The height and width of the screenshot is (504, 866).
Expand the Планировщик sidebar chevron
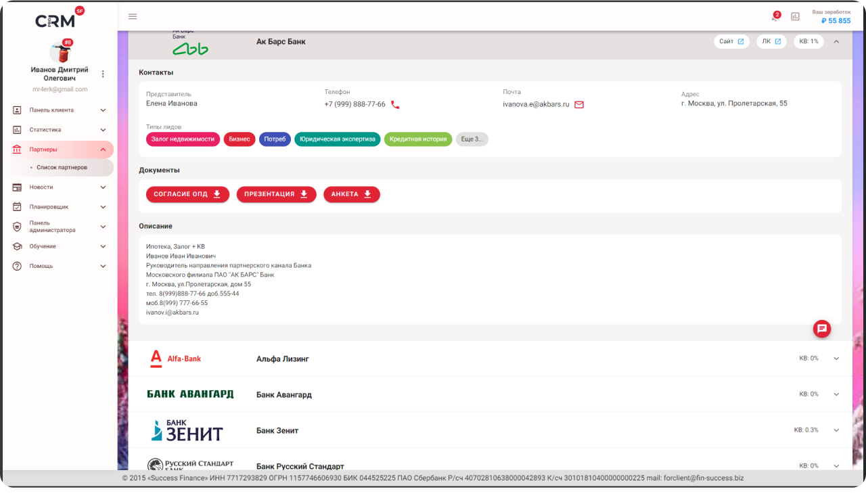pyautogui.click(x=103, y=207)
